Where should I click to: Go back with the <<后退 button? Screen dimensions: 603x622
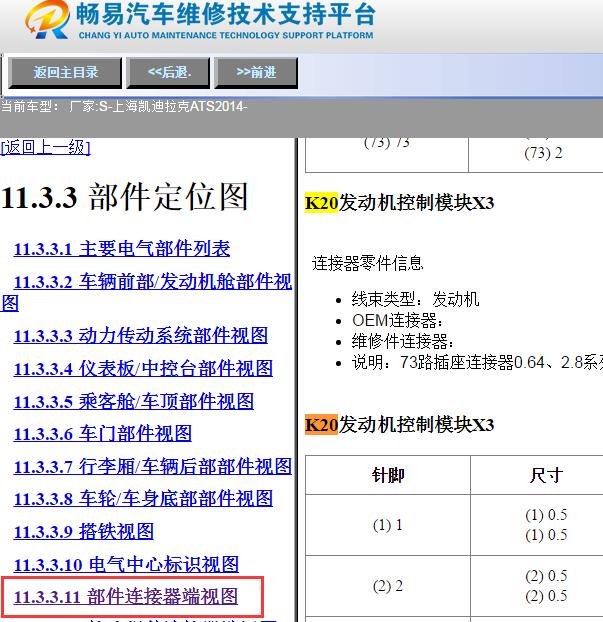pos(168,73)
